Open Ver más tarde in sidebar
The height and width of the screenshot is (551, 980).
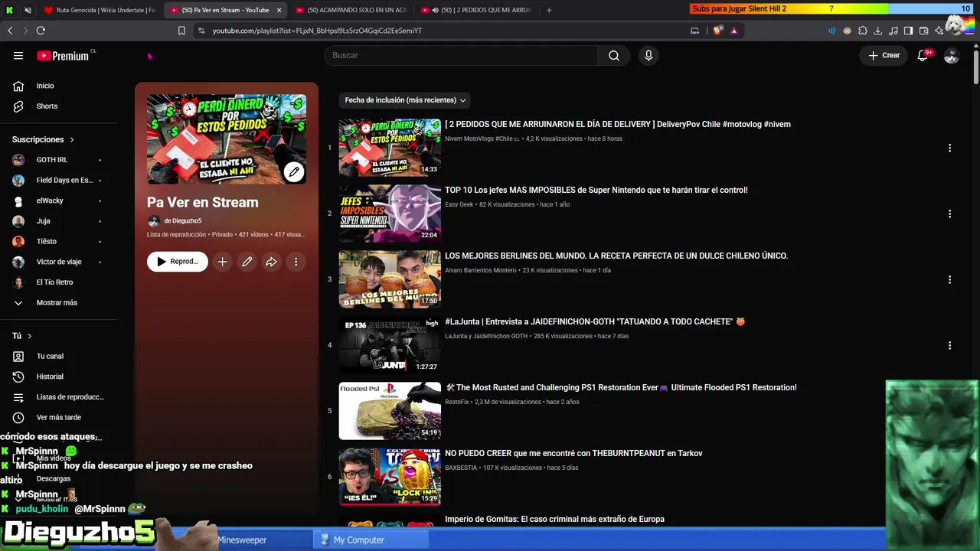coord(58,417)
